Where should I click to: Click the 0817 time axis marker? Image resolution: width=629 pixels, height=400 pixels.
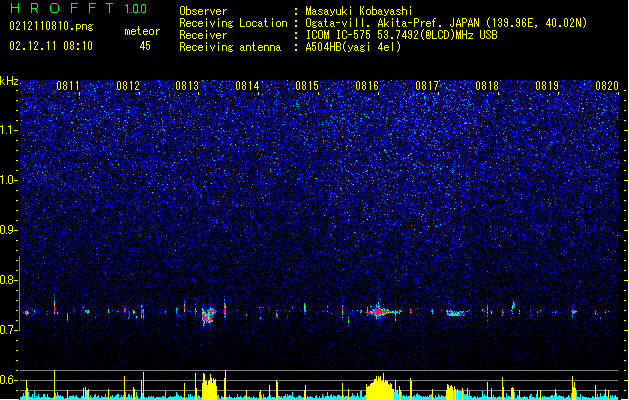427,86
